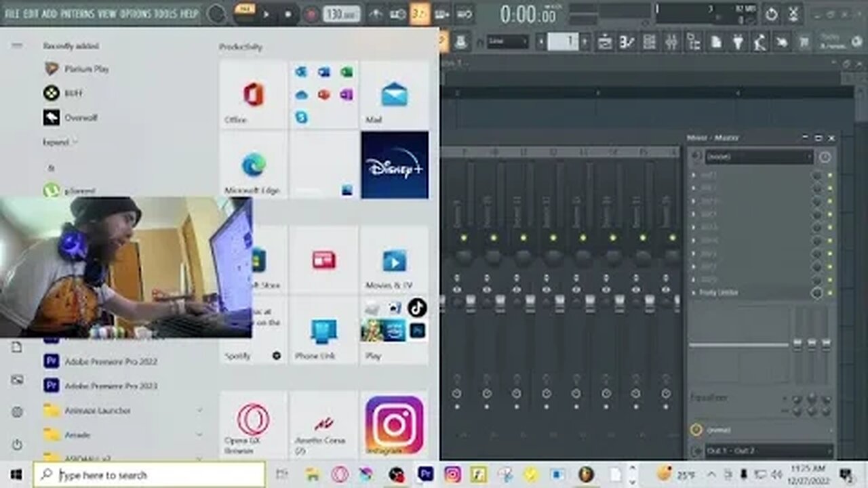Viewport: 868px width, 488px height.
Task: Click Insert 13 volume fader
Action: click(589, 304)
